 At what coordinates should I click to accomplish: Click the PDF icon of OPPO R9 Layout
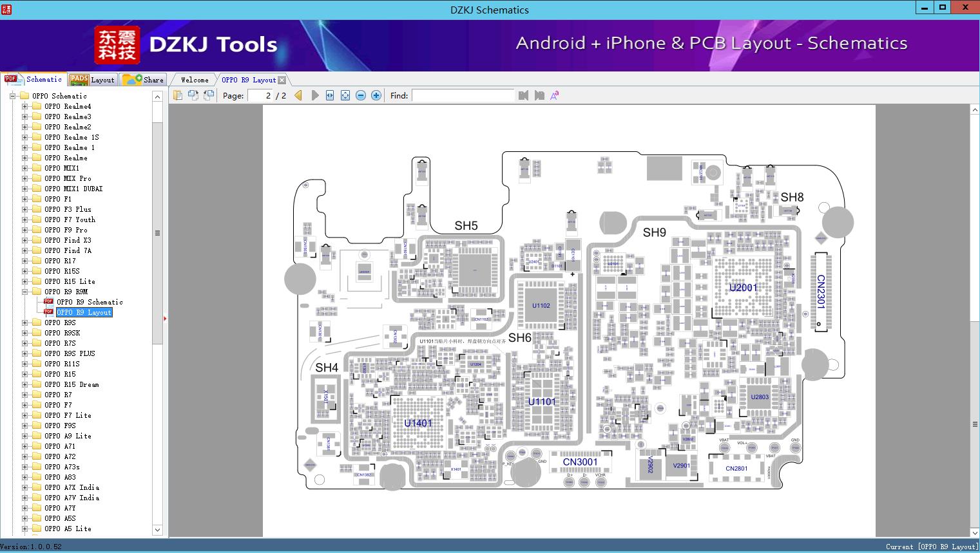[x=48, y=312]
